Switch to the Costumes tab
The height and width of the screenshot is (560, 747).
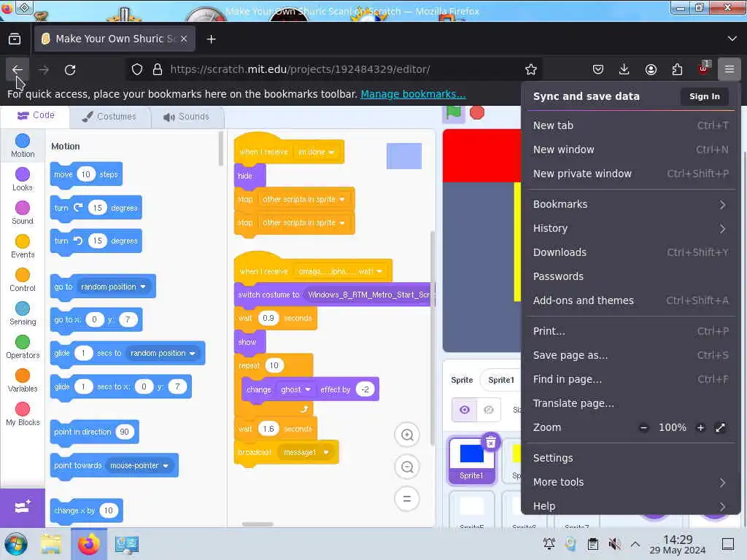[109, 117]
